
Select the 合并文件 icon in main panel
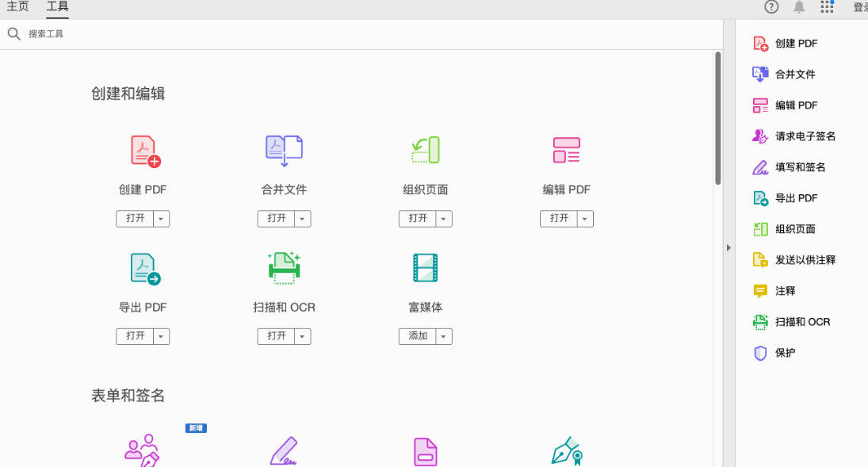(x=284, y=151)
